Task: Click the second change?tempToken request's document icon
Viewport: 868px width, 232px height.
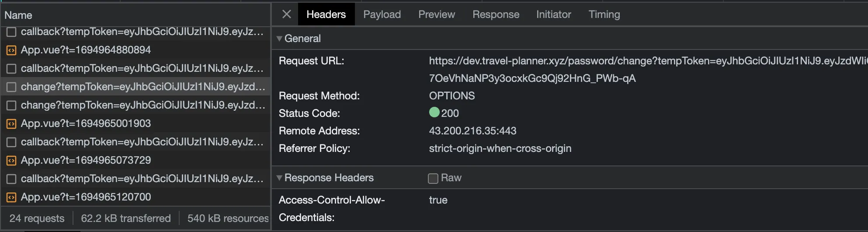Action: 11,105
